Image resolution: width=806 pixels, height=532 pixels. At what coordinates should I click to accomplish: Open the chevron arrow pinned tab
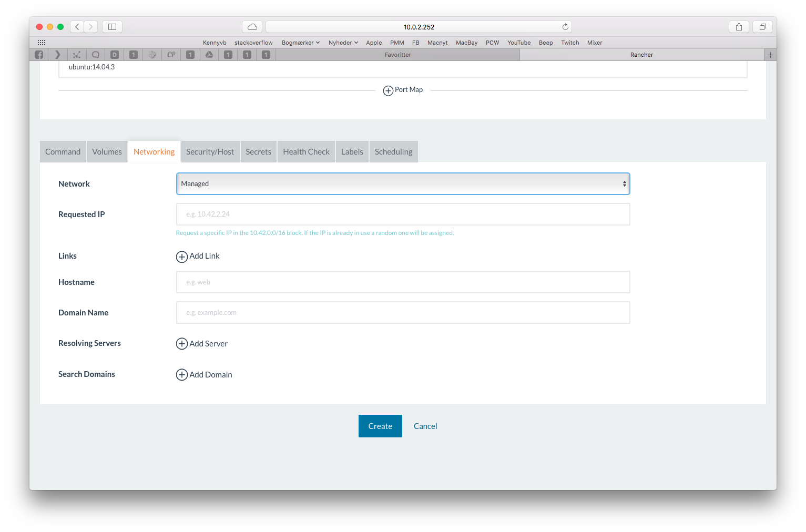coord(58,55)
